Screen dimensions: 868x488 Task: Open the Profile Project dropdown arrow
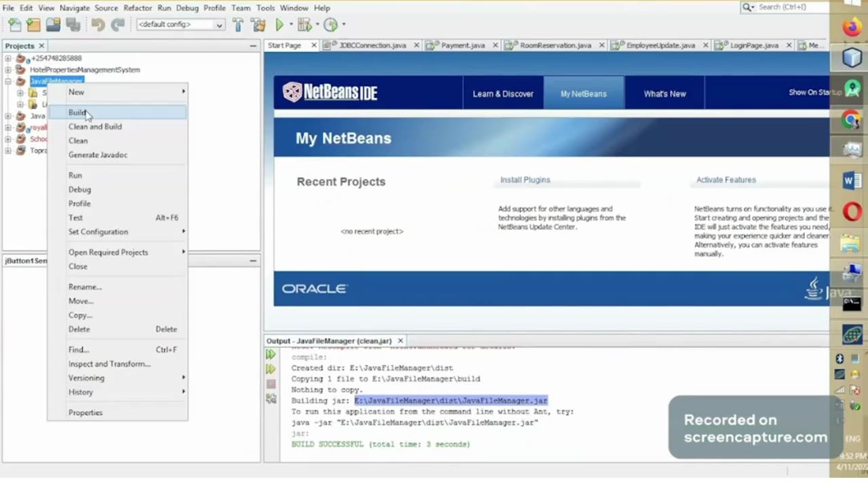coord(343,25)
